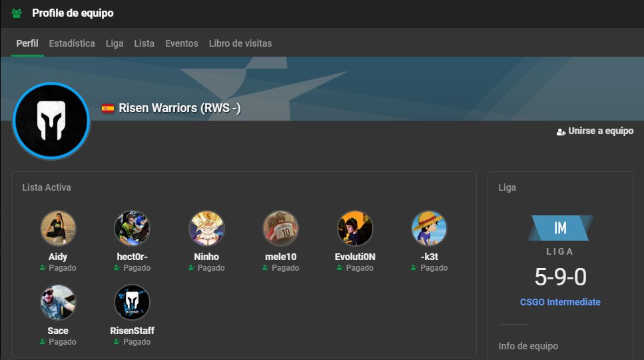Click the green team icon beside Profile de equipo

(17, 13)
